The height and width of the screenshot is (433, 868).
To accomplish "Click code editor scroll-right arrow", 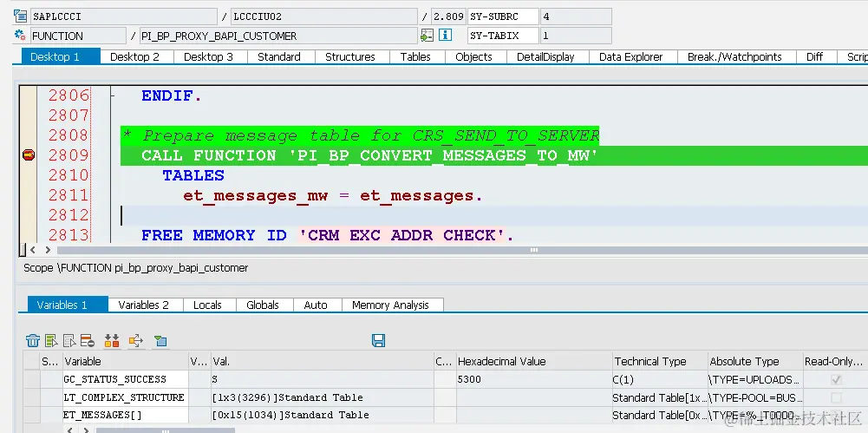I will pyautogui.click(x=48, y=250).
